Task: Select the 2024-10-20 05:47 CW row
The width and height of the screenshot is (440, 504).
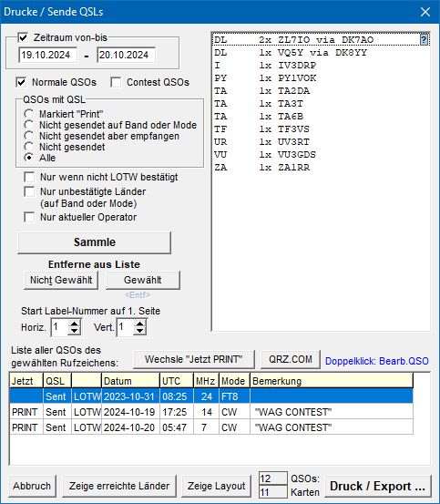Action: [211, 427]
